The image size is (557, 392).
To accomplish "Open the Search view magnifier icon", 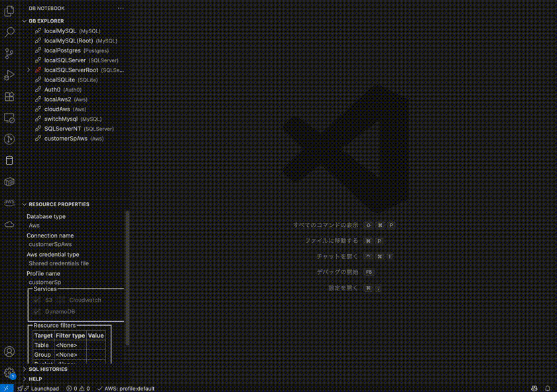I will 9,33.
